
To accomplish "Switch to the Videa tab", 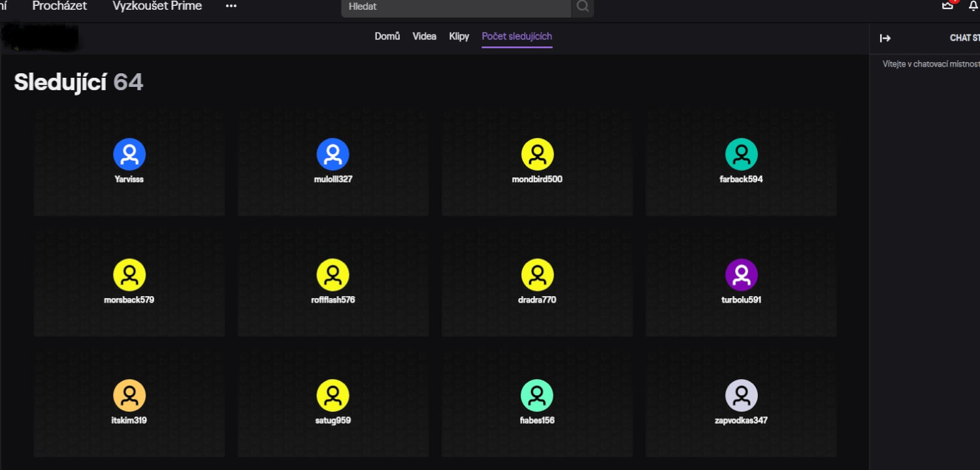I will coord(424,36).
